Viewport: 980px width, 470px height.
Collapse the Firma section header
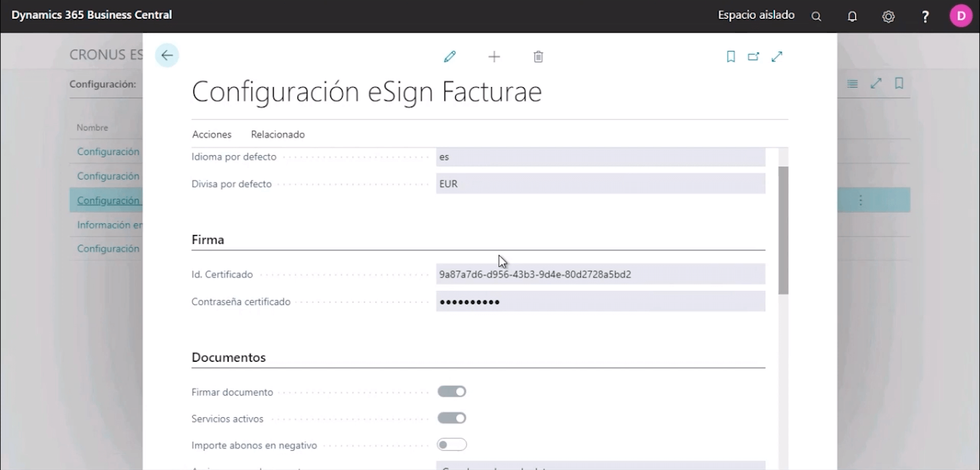[x=208, y=240]
